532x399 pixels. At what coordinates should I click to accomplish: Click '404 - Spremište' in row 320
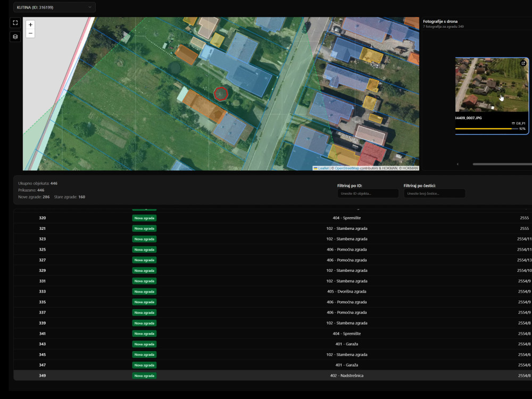(347, 218)
